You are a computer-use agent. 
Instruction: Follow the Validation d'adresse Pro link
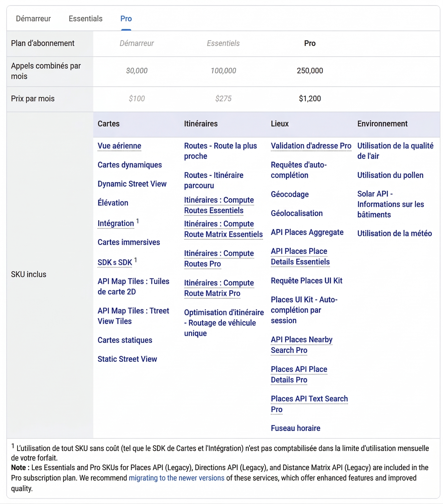coord(311,146)
